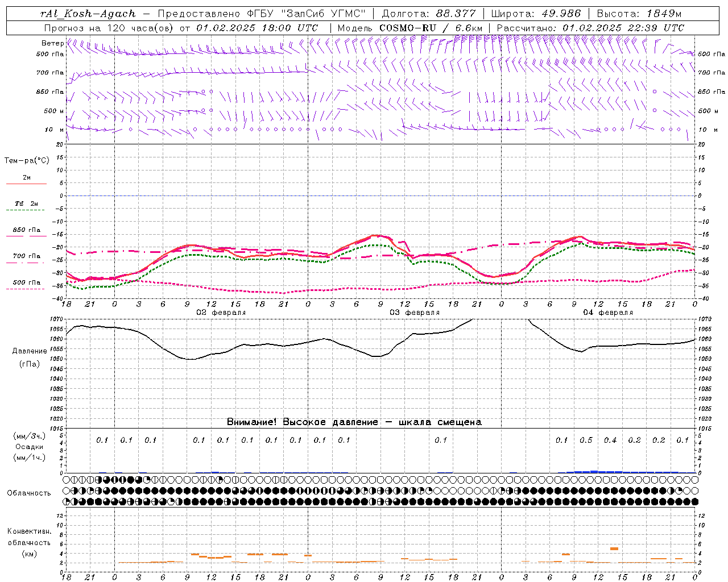The image size is (728, 582).
Task: Click the 0.5 precipitation value
Action: click(586, 440)
